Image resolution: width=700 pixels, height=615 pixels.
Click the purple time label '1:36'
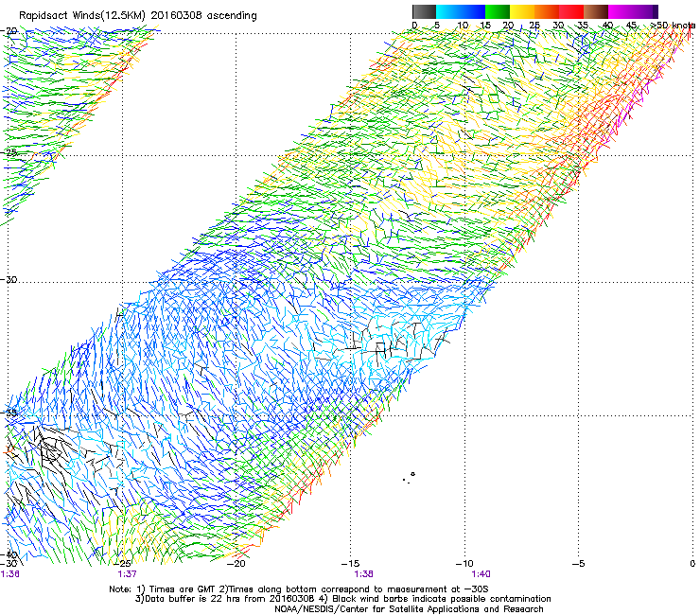(x=10, y=574)
